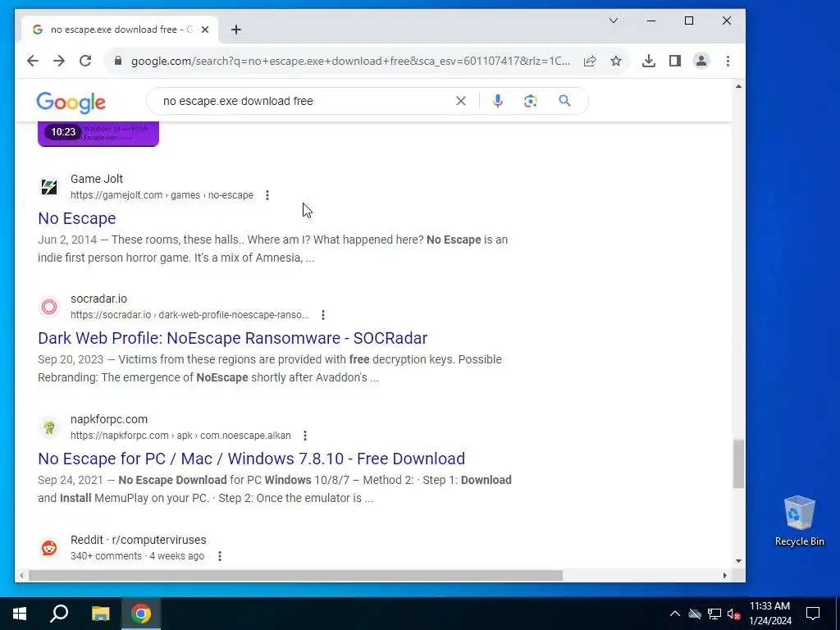Submit search with the magnifier icon

tap(564, 101)
